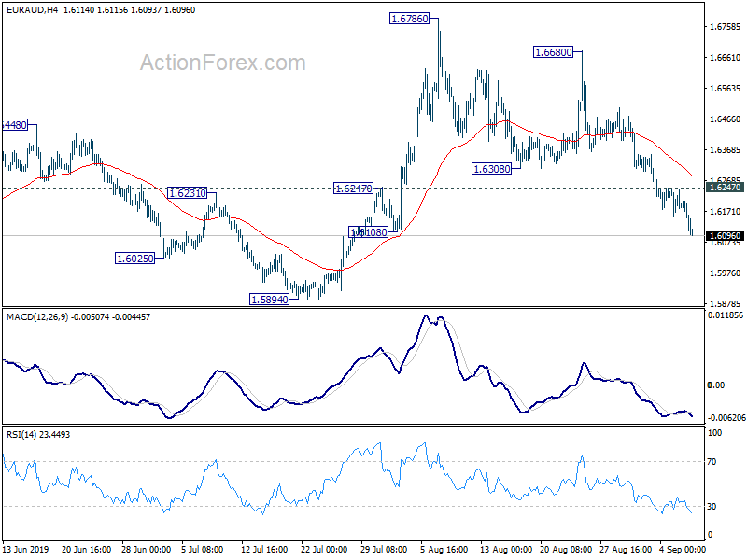Click the MACD 0.011856 scale value

pos(726,315)
